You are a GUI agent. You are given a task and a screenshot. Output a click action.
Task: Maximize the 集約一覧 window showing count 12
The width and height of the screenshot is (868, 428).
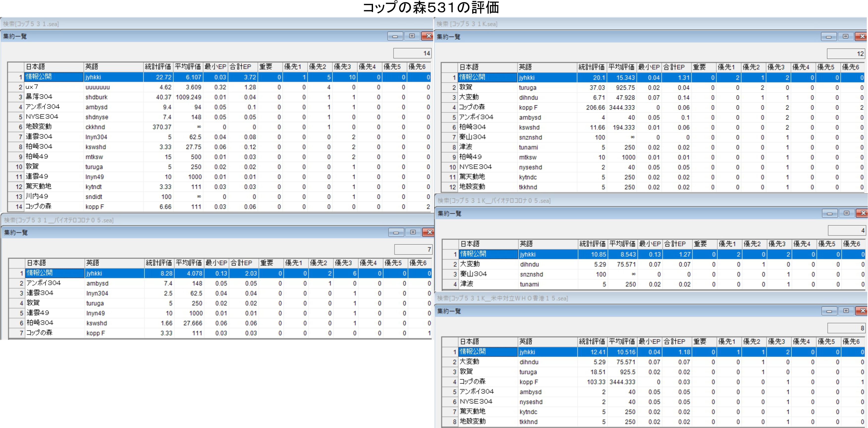[845, 36]
